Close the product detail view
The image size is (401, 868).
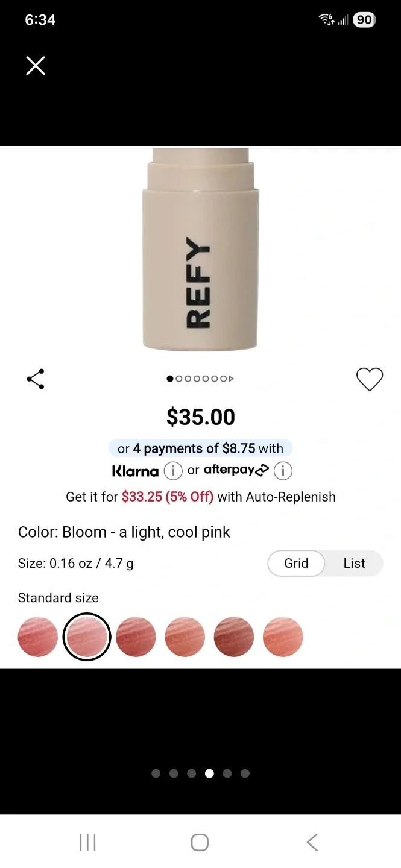tap(36, 66)
